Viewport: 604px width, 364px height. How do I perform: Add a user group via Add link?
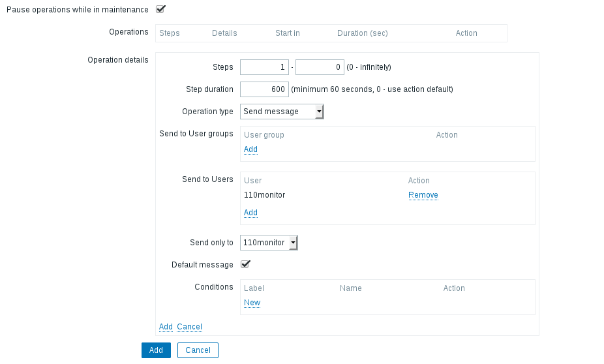click(250, 149)
